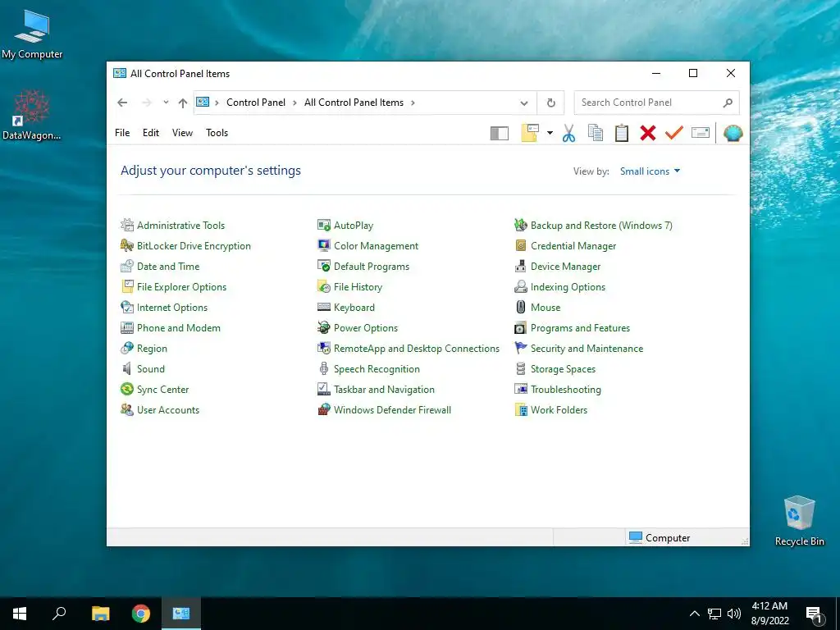Go back with the back arrow
The width and height of the screenshot is (840, 630).
pos(122,103)
